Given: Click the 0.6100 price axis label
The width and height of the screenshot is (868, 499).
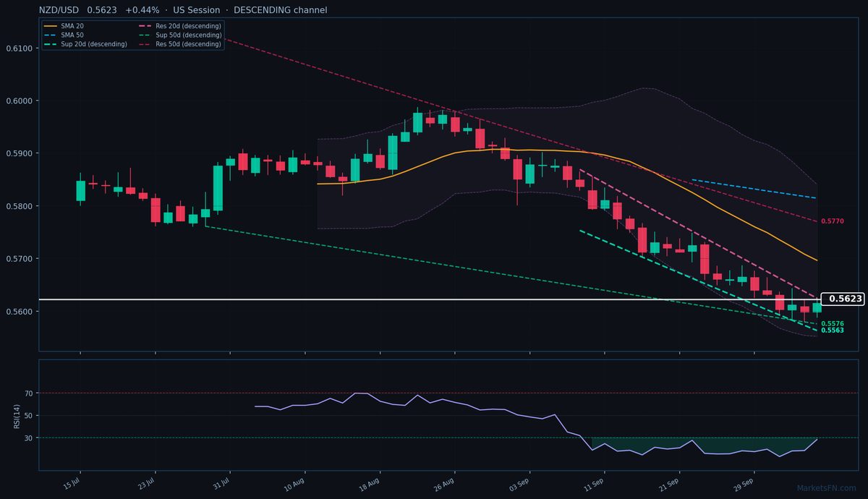Looking at the screenshot, I should pos(18,48).
